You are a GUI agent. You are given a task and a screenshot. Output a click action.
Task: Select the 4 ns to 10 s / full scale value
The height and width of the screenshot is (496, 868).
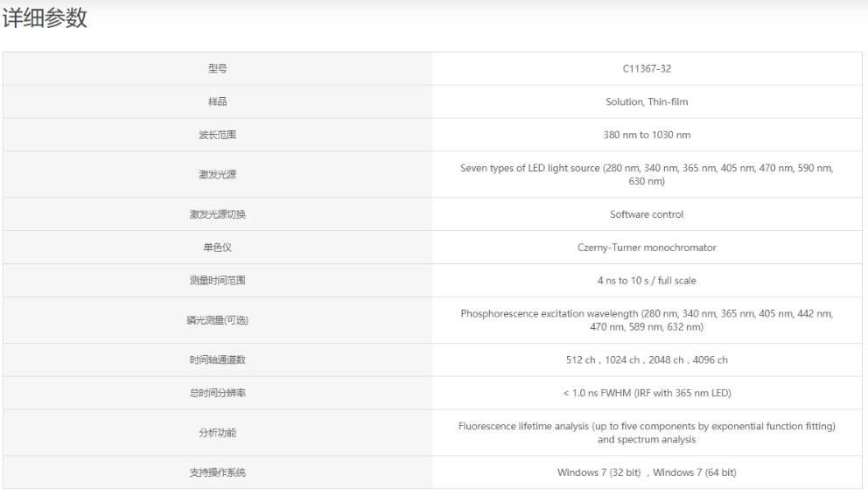(x=647, y=281)
